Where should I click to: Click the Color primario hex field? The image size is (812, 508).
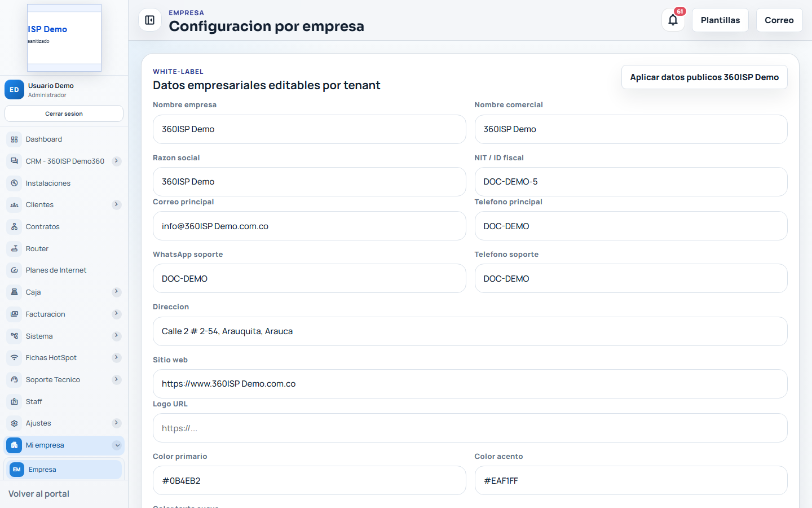coord(310,481)
